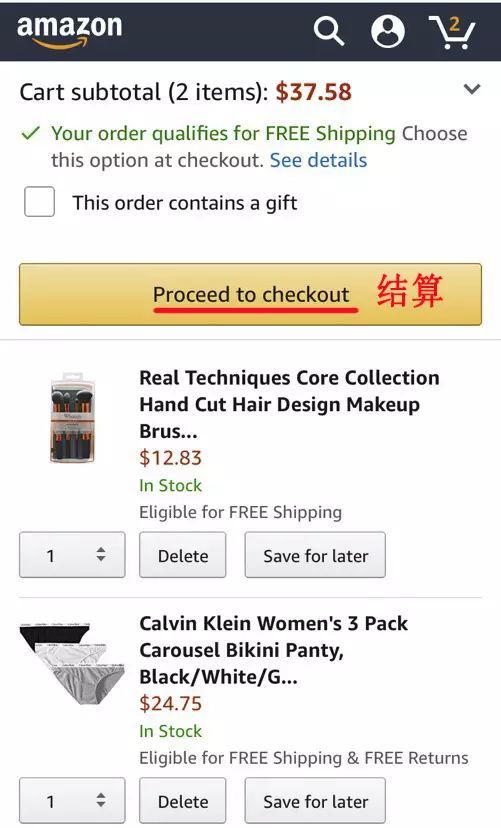
Task: Open the Real Techniques brush set thumbnail
Action: (x=72, y=418)
